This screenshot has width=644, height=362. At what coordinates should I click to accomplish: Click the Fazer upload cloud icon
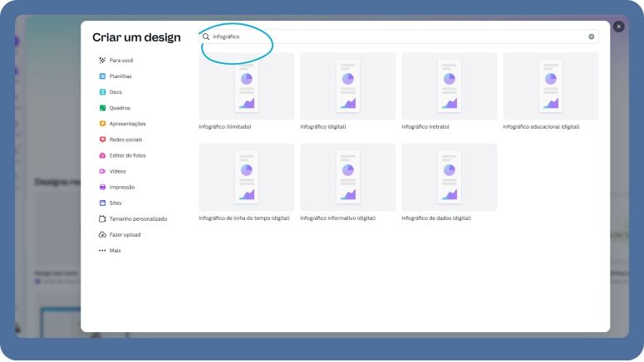102,235
